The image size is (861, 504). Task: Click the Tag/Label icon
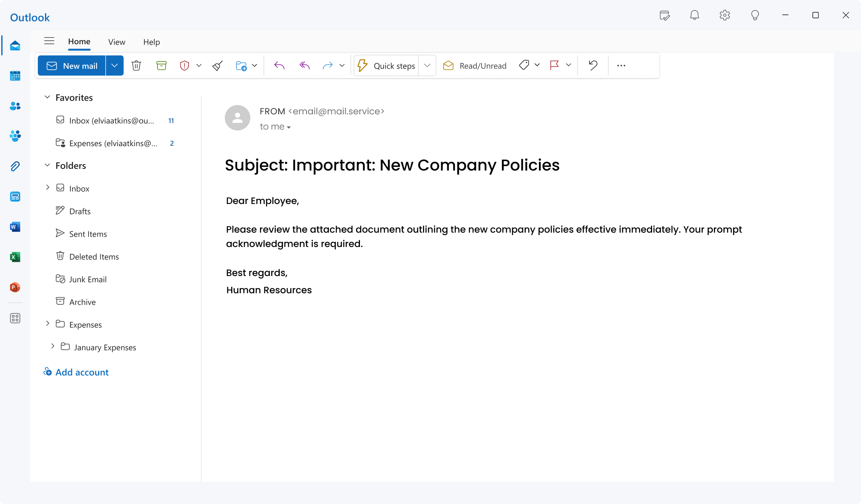pyautogui.click(x=525, y=65)
